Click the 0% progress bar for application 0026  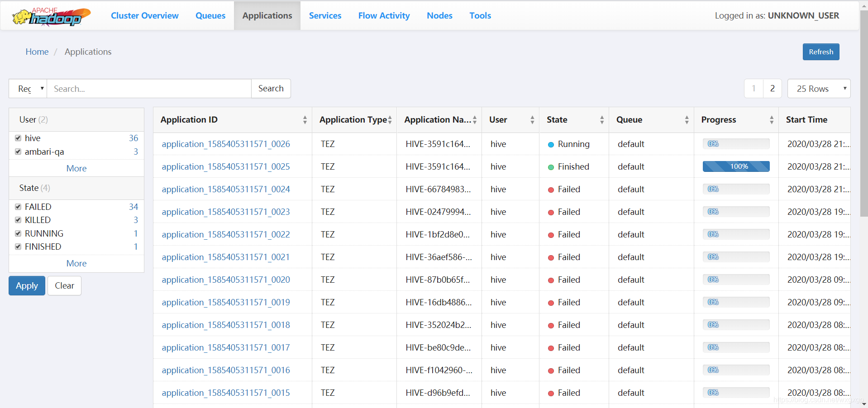736,144
